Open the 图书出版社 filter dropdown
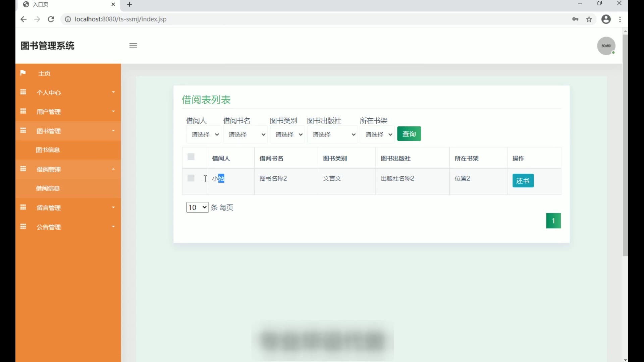The width and height of the screenshot is (644, 362). pyautogui.click(x=332, y=134)
